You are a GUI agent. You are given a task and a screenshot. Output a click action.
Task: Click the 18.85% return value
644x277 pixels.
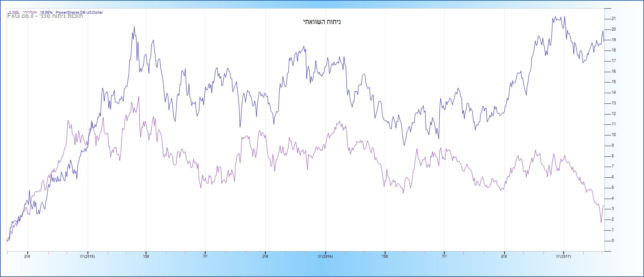46,12
